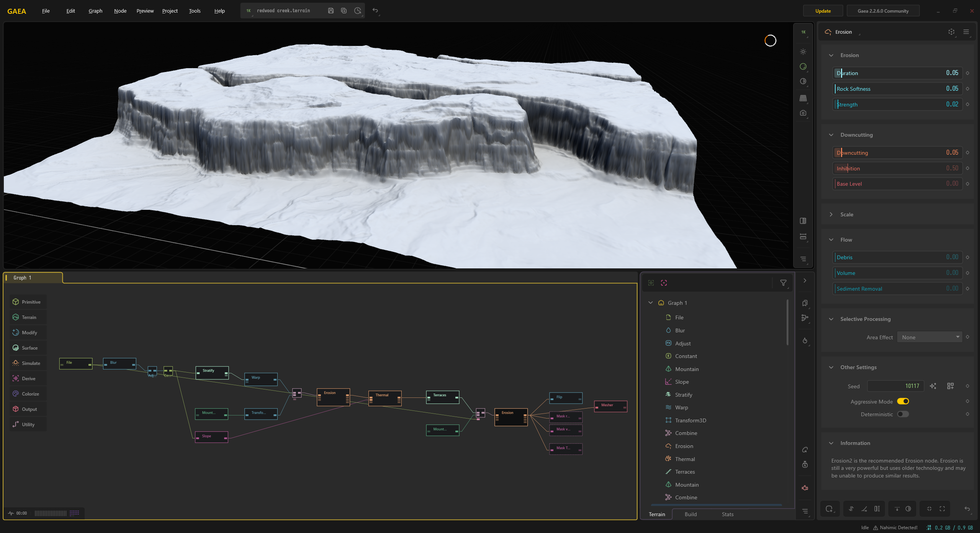Image resolution: width=980 pixels, height=533 pixels.
Task: Select the Mesher node in the graph
Action: [x=610, y=406]
